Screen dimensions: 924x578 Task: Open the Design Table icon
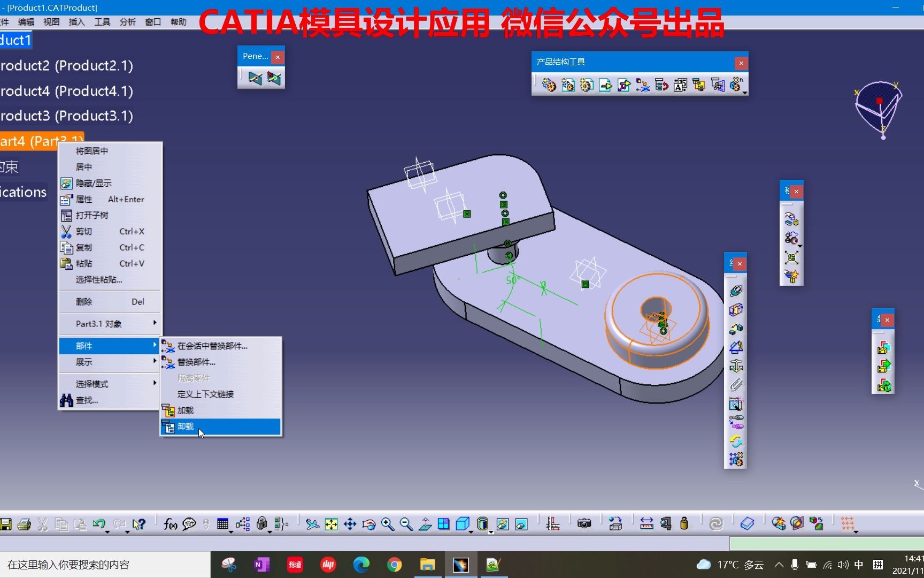(x=222, y=524)
